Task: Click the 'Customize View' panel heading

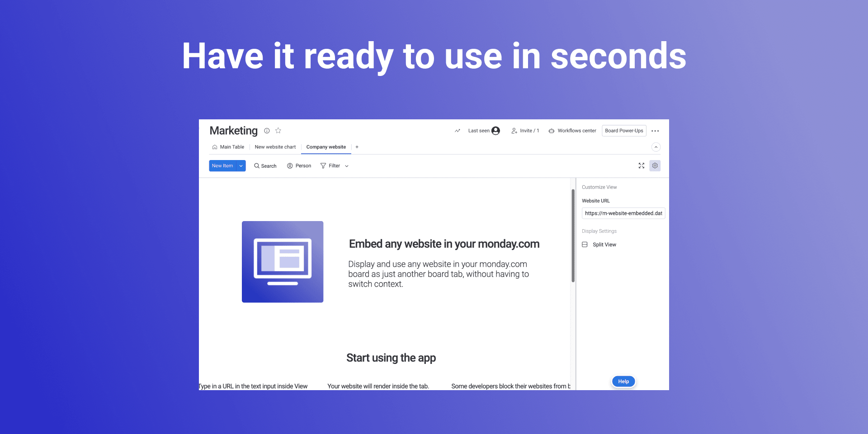Action: (x=599, y=187)
